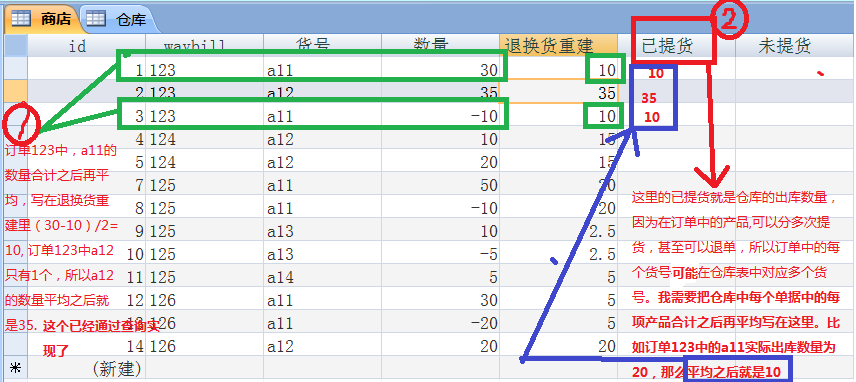The image size is (856, 382).
Task: Select the highlighted row selector for record id 2
Action: (15, 91)
